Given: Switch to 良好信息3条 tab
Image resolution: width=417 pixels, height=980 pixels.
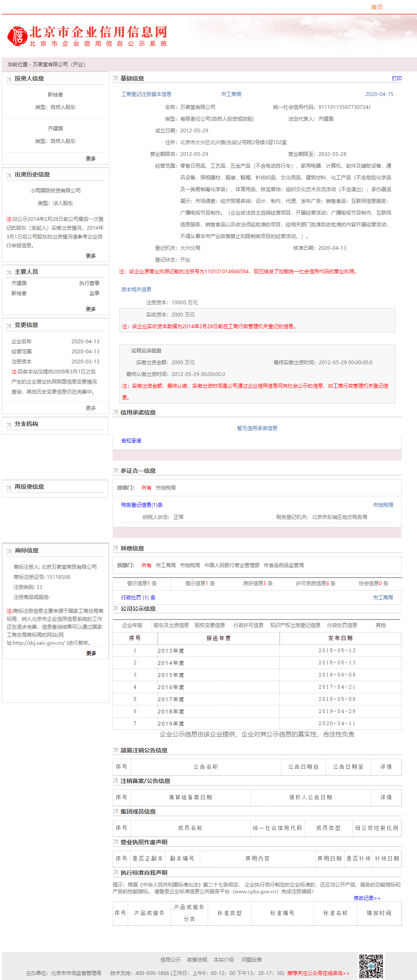Looking at the screenshot, I should point(258,583).
